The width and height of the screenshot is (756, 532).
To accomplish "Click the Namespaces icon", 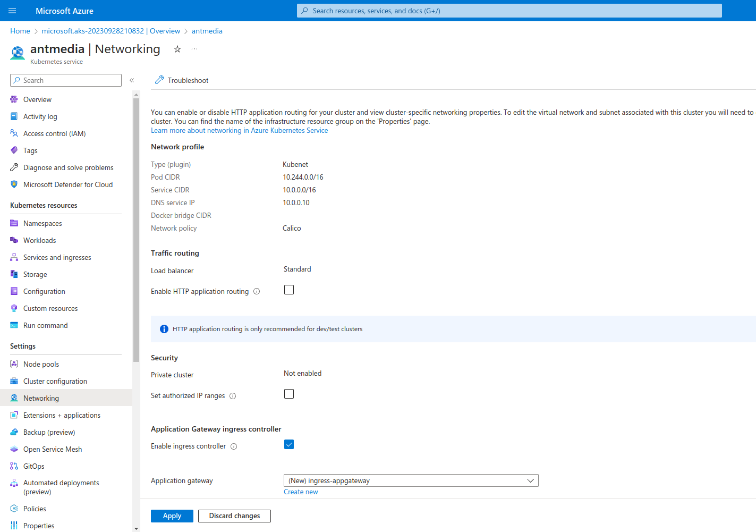I will coord(14,223).
